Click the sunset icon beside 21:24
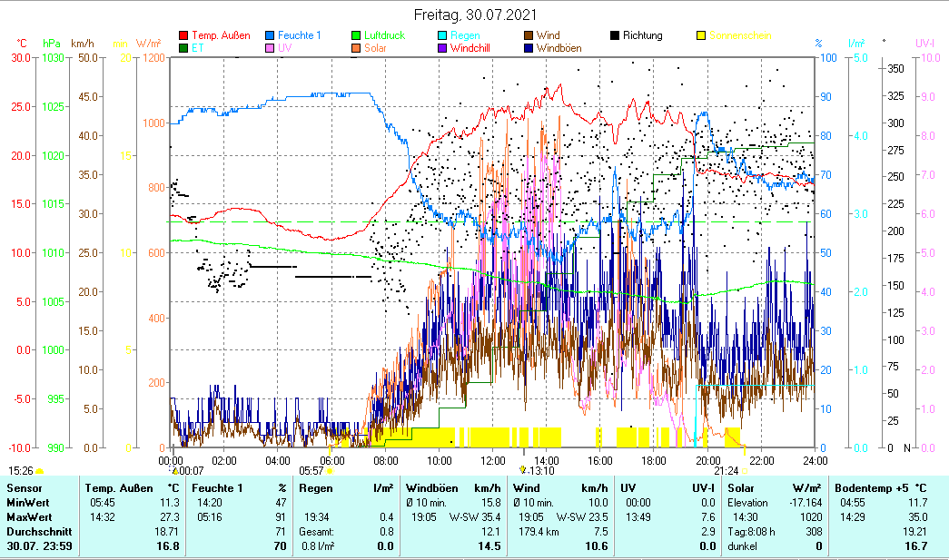The width and height of the screenshot is (949, 560). pos(745,470)
